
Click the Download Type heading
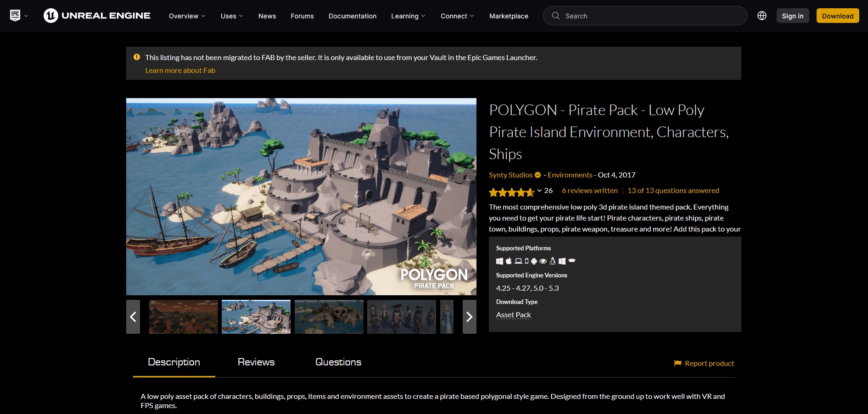517,302
